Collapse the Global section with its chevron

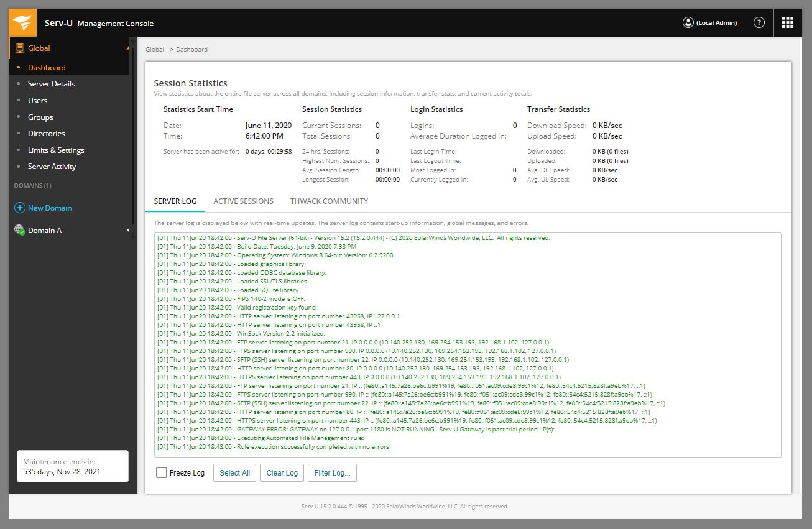pos(129,47)
